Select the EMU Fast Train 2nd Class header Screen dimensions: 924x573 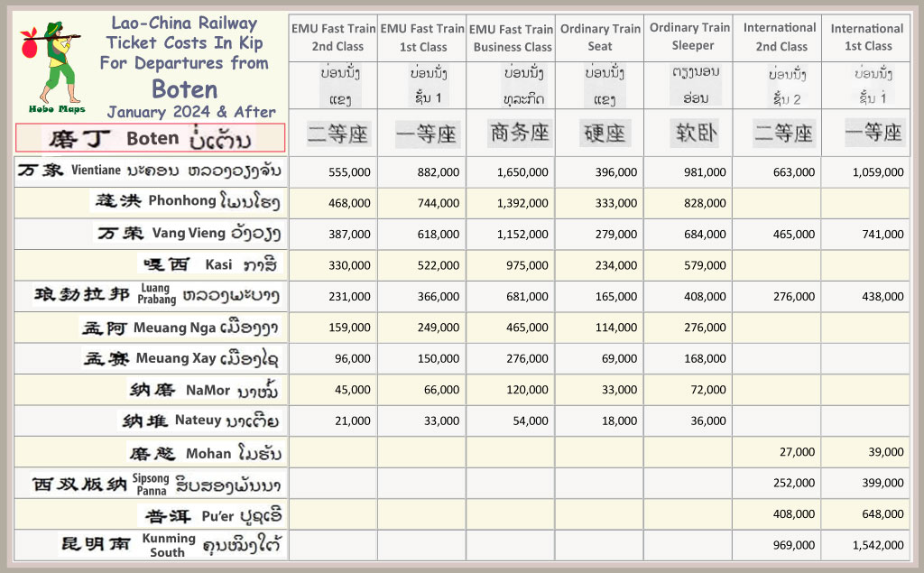click(x=333, y=37)
